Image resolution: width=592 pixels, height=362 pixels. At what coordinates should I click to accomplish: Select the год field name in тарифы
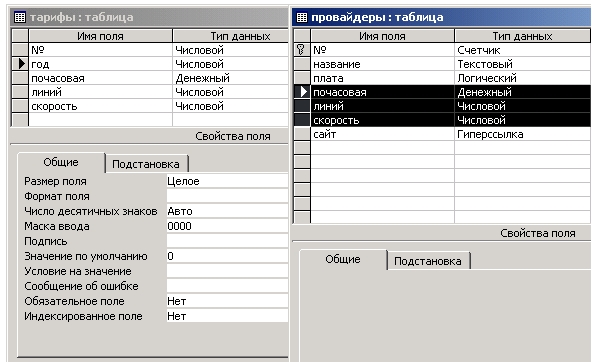pos(100,64)
